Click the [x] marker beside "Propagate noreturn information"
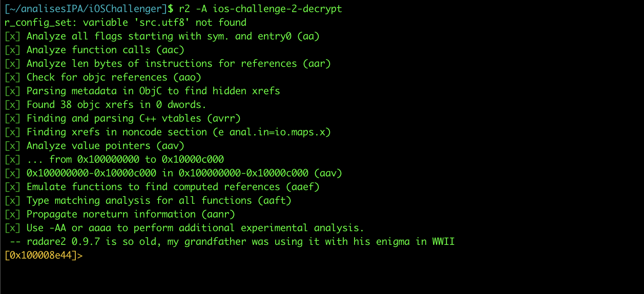This screenshot has width=644, height=294. click(12, 214)
